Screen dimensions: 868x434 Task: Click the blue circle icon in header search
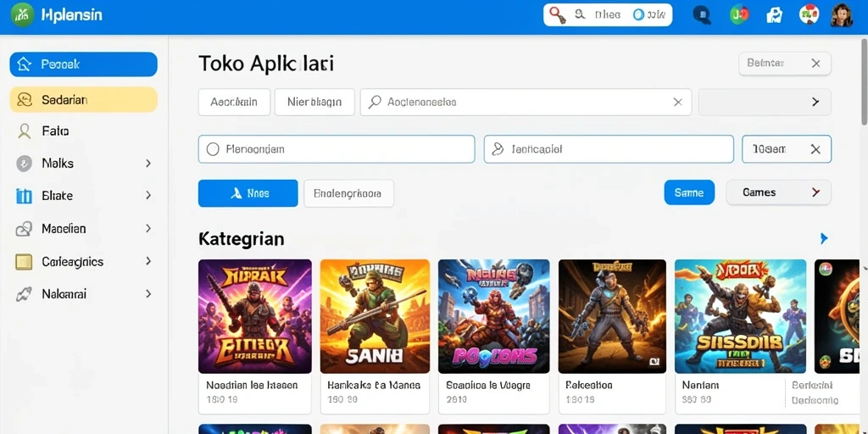[x=638, y=15]
